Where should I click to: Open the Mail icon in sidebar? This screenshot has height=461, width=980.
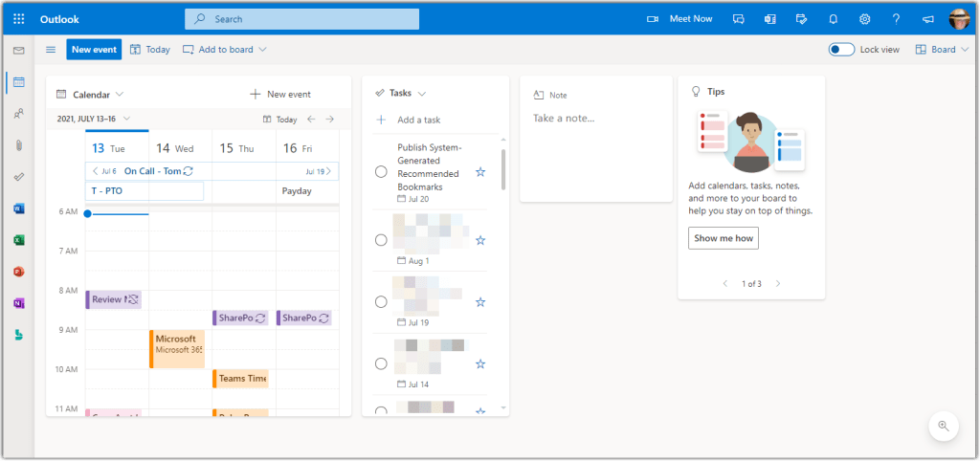click(18, 50)
